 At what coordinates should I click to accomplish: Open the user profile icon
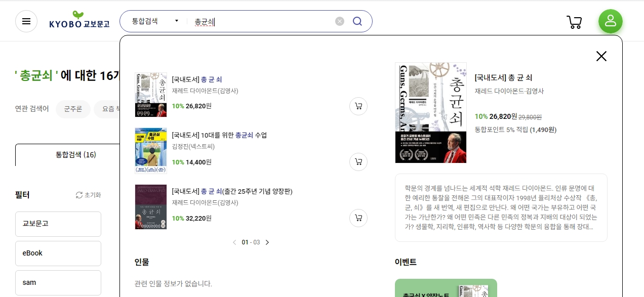611,21
